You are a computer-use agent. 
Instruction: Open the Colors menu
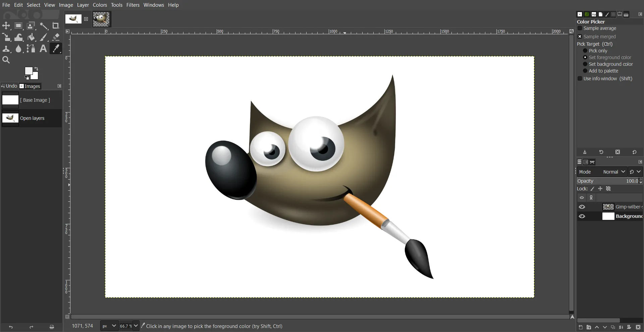(100, 5)
